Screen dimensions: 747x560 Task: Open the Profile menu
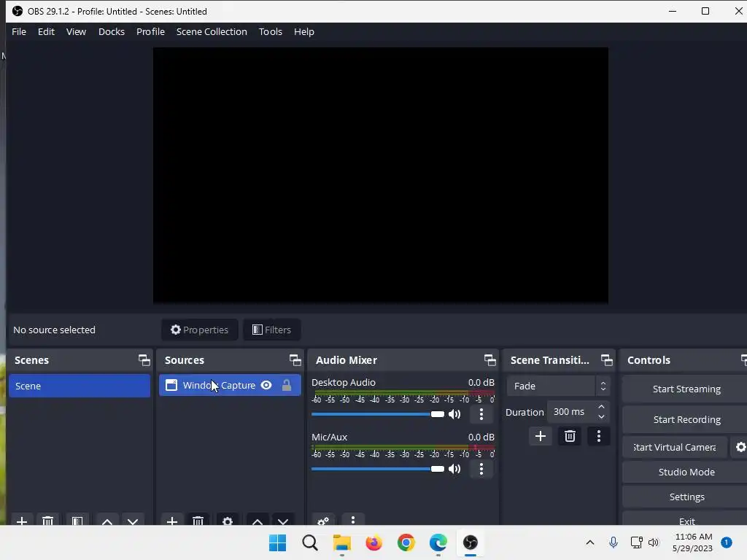150,31
